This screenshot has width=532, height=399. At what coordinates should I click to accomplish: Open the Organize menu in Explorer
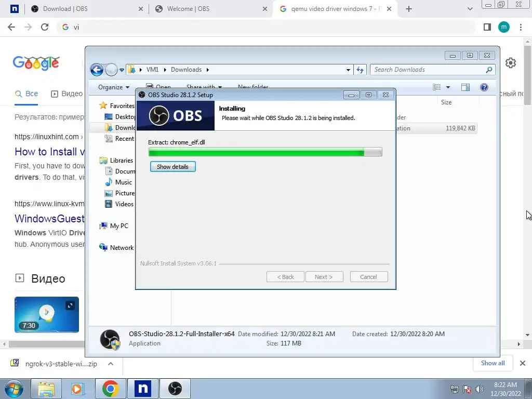pos(114,87)
